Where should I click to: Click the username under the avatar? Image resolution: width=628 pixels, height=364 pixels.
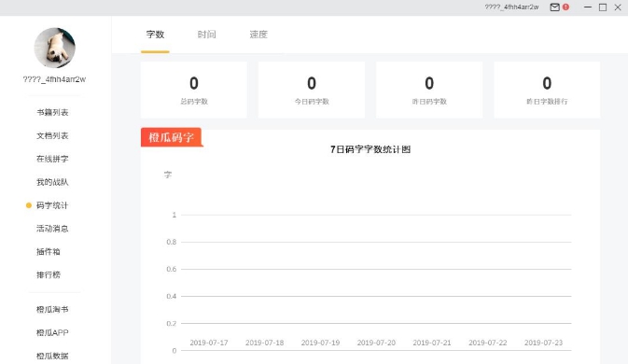[x=54, y=79]
